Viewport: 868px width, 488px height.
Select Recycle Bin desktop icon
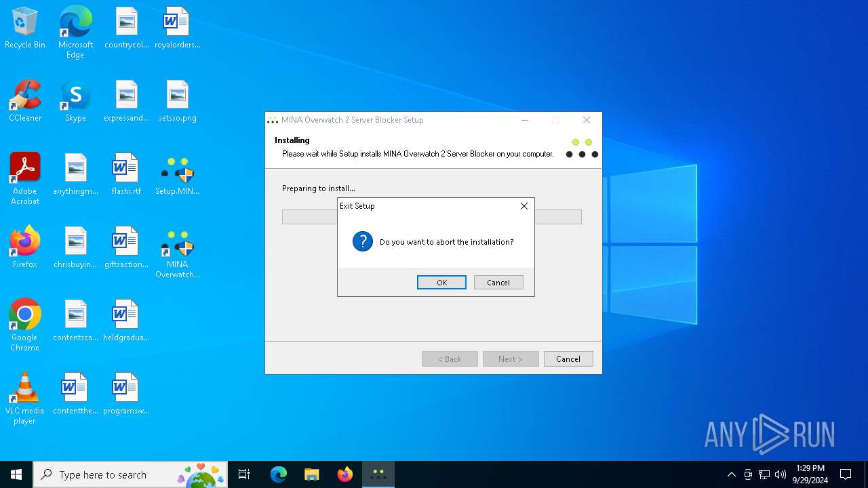click(25, 28)
